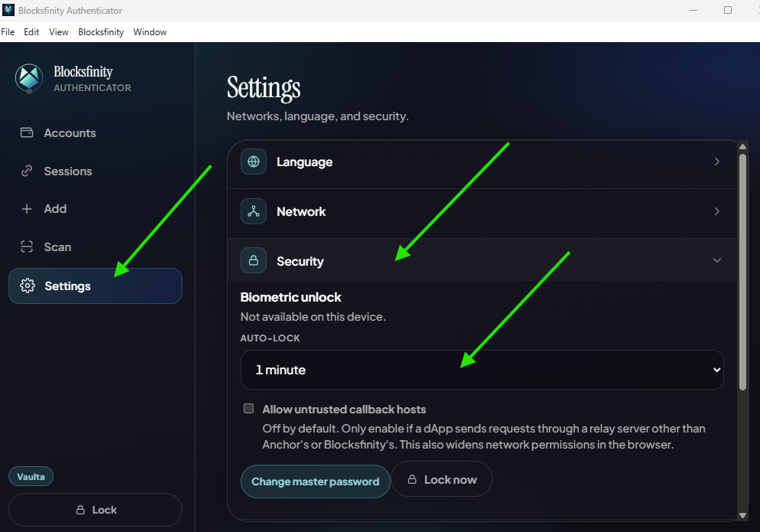The width and height of the screenshot is (760, 532).
Task: Click the Language row label
Action: tap(304, 162)
